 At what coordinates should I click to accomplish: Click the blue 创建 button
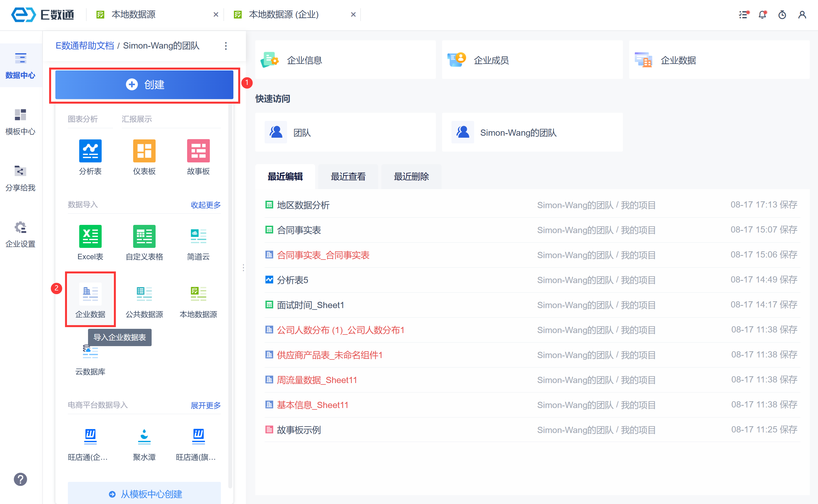pyautogui.click(x=144, y=85)
